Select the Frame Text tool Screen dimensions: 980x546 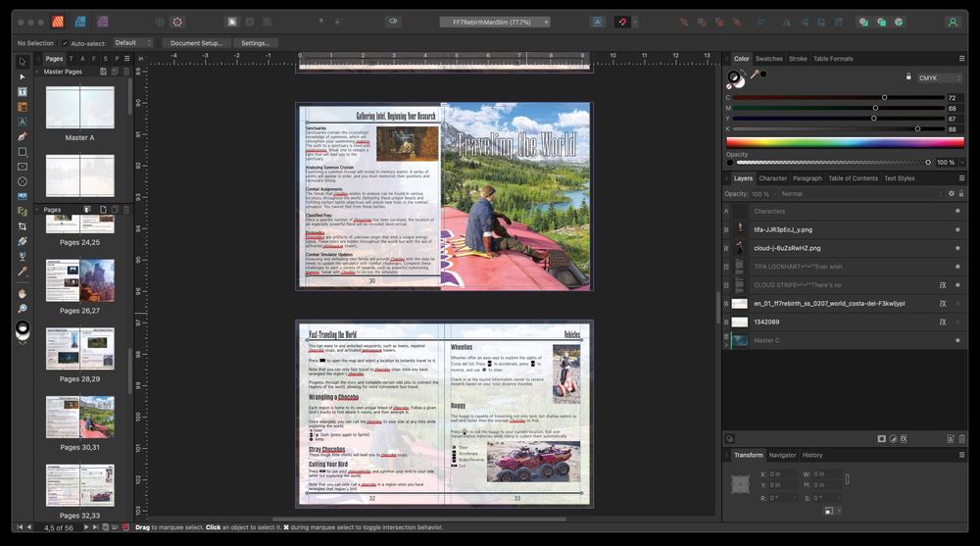point(23,92)
